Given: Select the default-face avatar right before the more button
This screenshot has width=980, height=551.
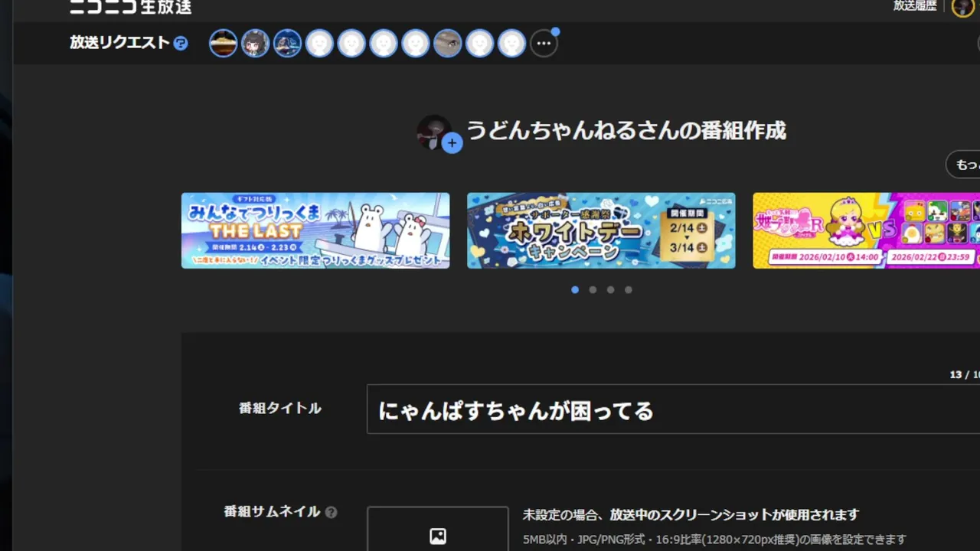Looking at the screenshot, I should (x=512, y=44).
